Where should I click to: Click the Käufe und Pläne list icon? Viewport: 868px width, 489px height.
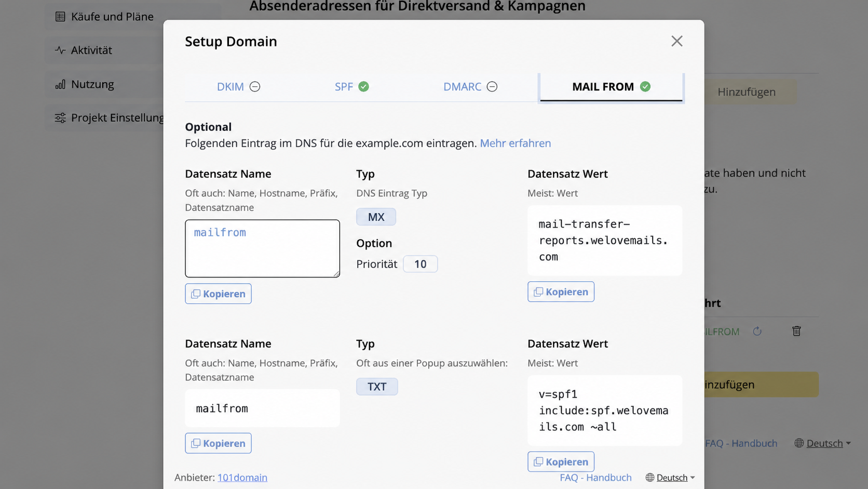coord(60,17)
